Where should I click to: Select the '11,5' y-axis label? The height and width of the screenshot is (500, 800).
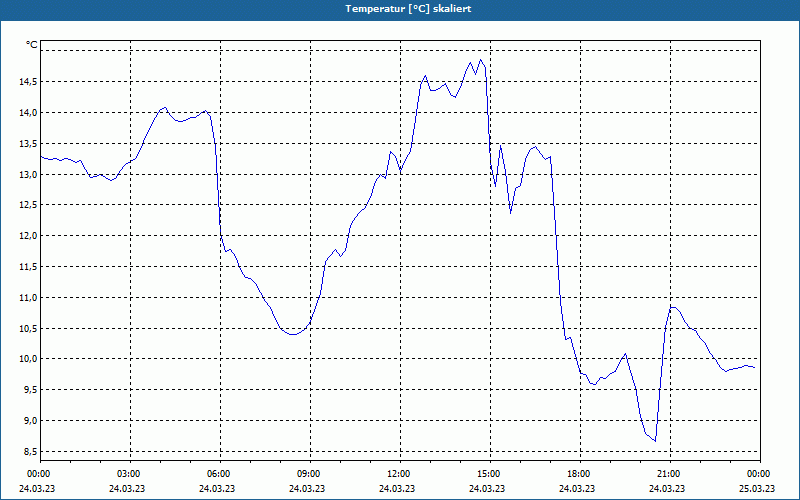click(x=28, y=267)
